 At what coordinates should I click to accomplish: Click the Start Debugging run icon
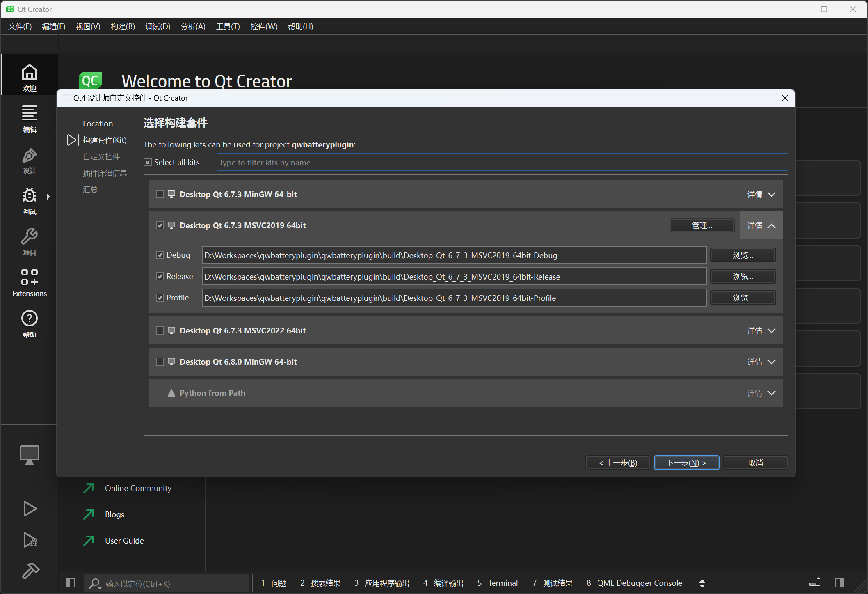(x=30, y=540)
